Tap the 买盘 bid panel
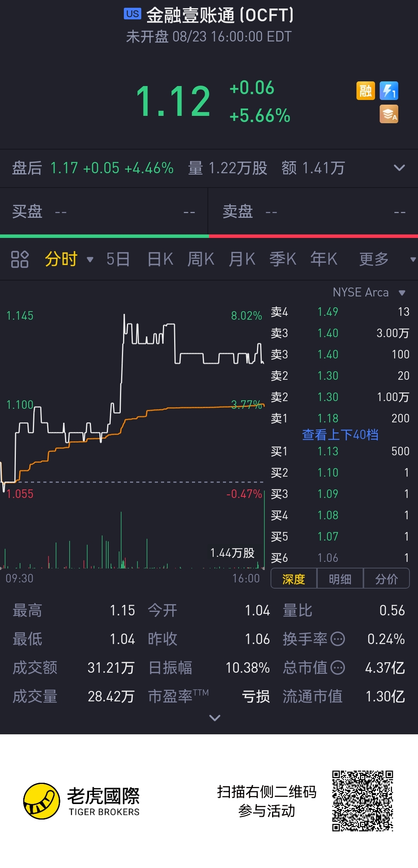The height and width of the screenshot is (868, 418). coord(104,212)
